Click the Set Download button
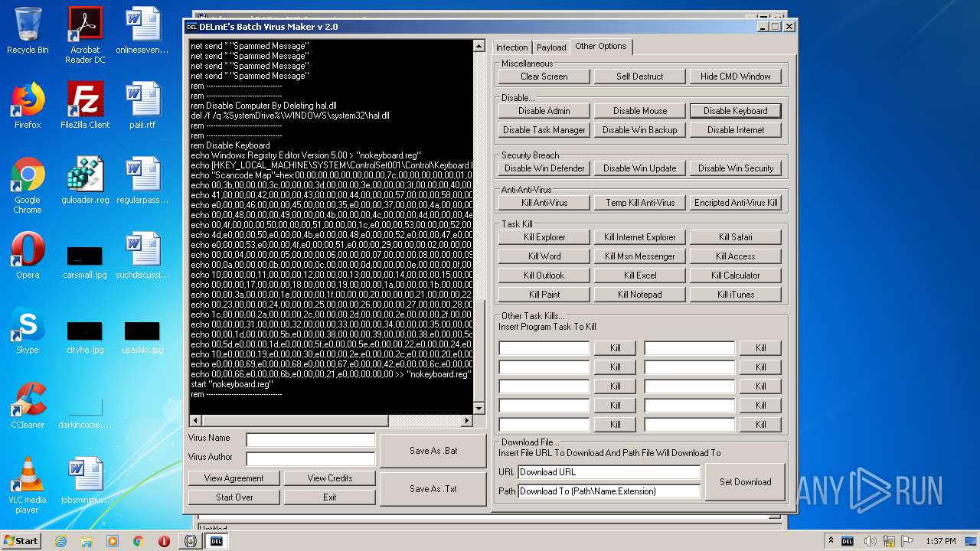Image resolution: width=980 pixels, height=551 pixels. (745, 482)
